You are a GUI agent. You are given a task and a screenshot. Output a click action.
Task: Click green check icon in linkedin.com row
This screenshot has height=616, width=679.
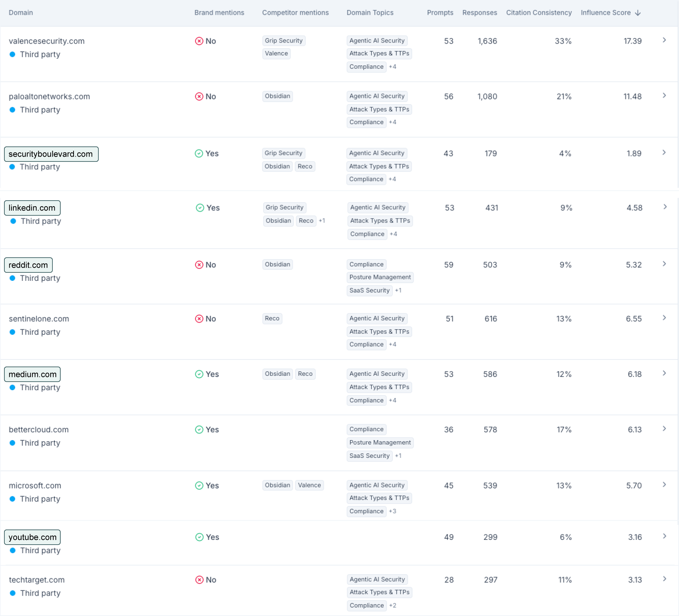pos(200,208)
